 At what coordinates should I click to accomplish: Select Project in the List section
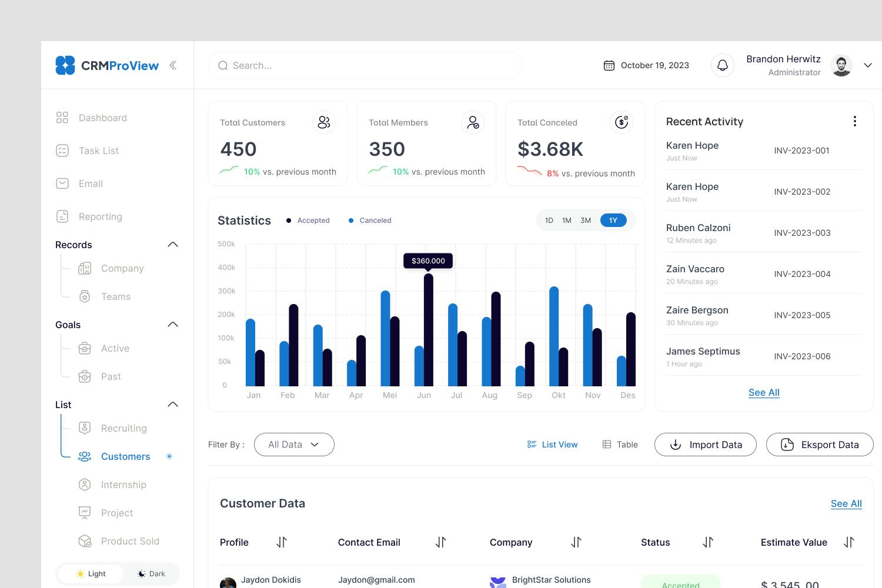106,513
